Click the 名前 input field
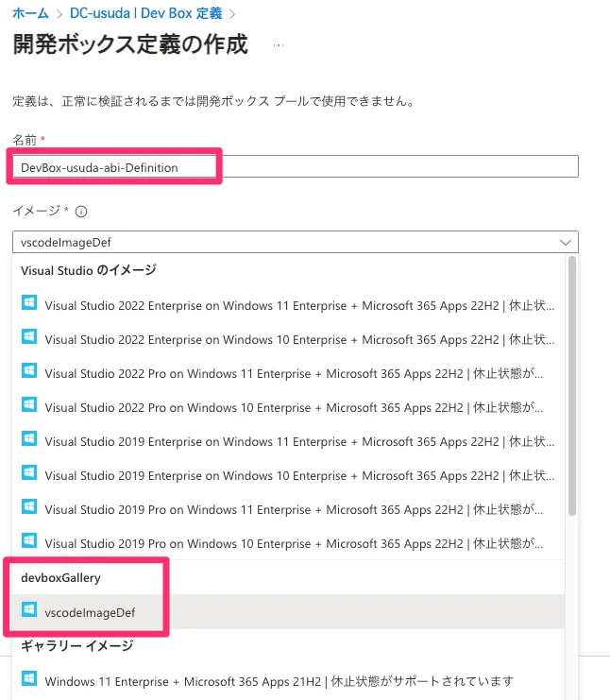Viewport: 610px width, 700px height. (x=296, y=166)
